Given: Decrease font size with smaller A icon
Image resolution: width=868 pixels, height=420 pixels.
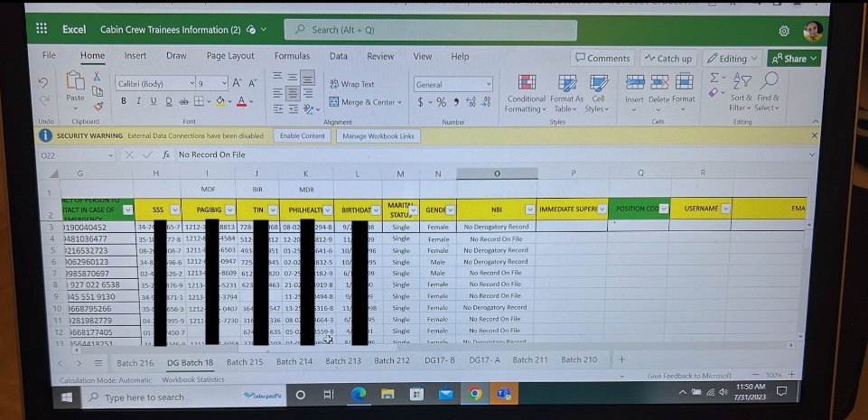Looking at the screenshot, I should coord(252,84).
